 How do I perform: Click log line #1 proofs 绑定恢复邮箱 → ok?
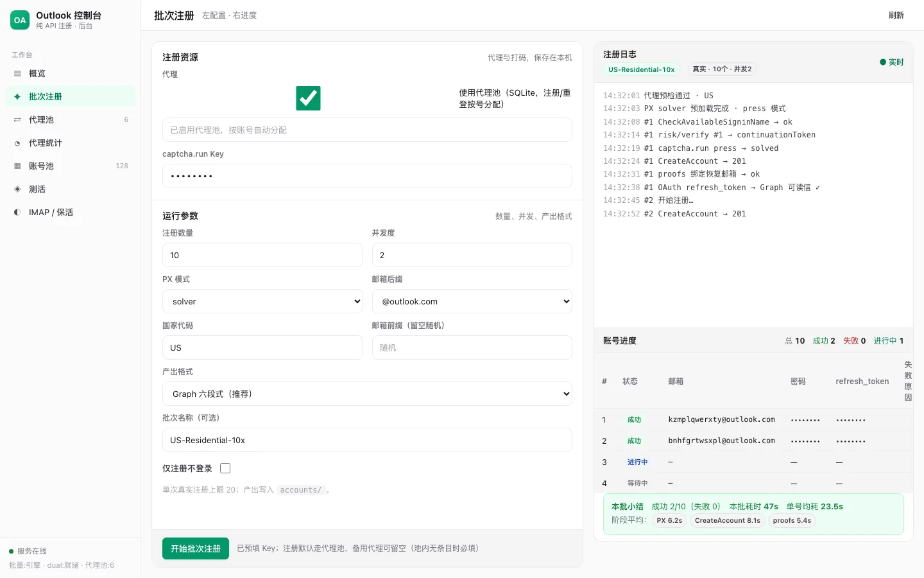point(702,174)
